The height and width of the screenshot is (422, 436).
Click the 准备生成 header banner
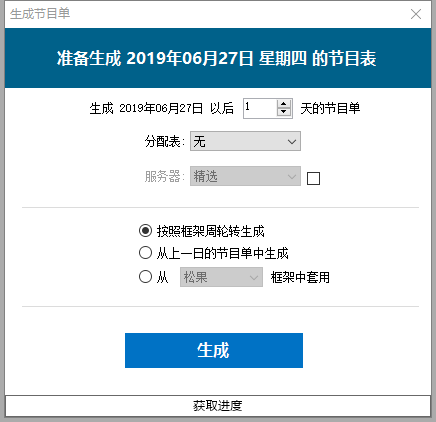coord(218,58)
